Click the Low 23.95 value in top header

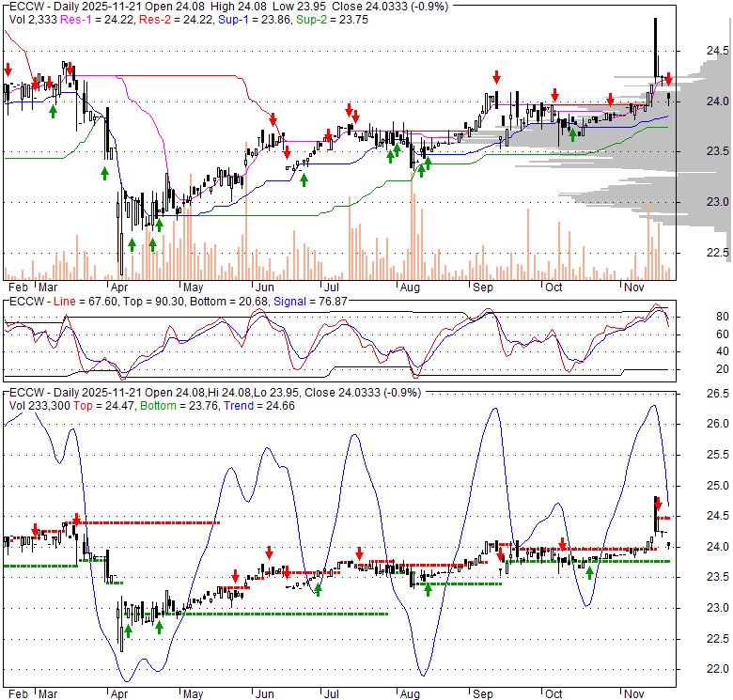pyautogui.click(x=298, y=7)
